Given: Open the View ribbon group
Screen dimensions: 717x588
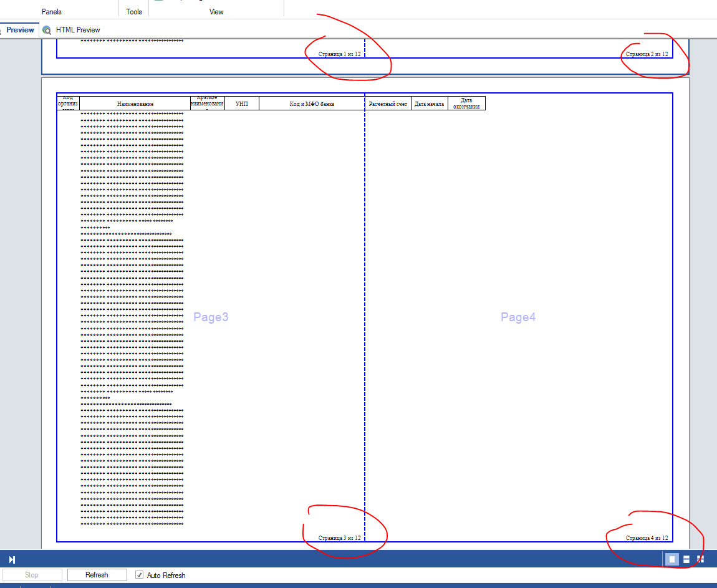Looking at the screenshot, I should point(216,11).
